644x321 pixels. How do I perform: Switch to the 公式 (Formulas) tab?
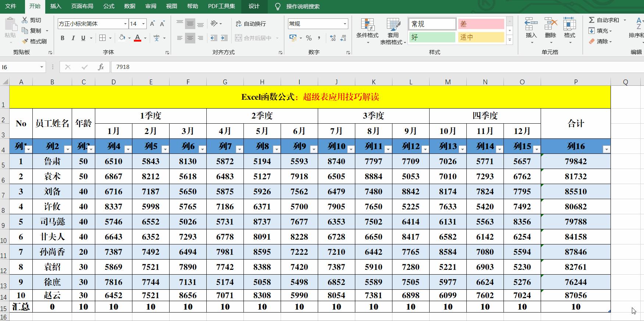[109, 6]
